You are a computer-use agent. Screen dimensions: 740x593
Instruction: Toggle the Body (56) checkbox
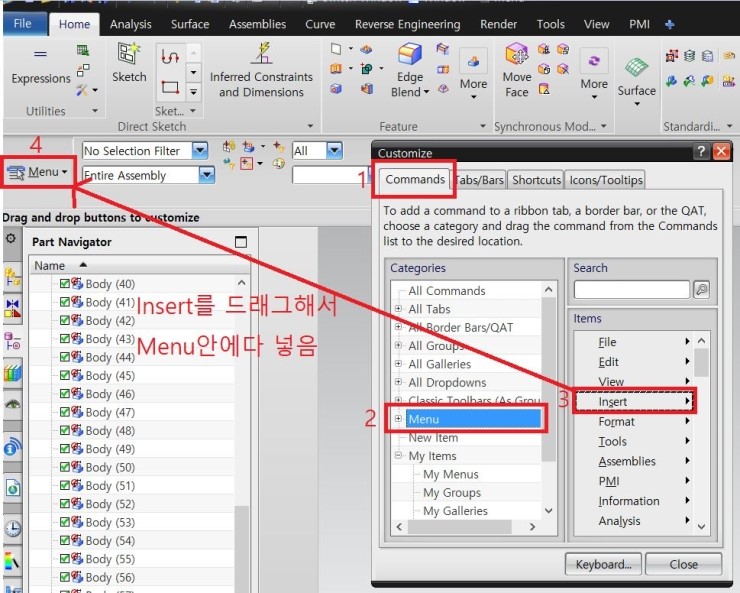(x=65, y=577)
